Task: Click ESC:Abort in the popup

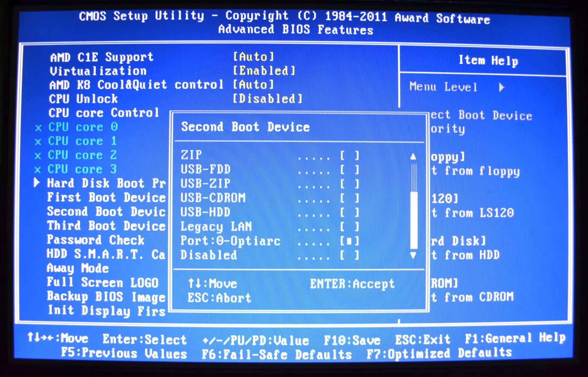Action: [x=219, y=298]
